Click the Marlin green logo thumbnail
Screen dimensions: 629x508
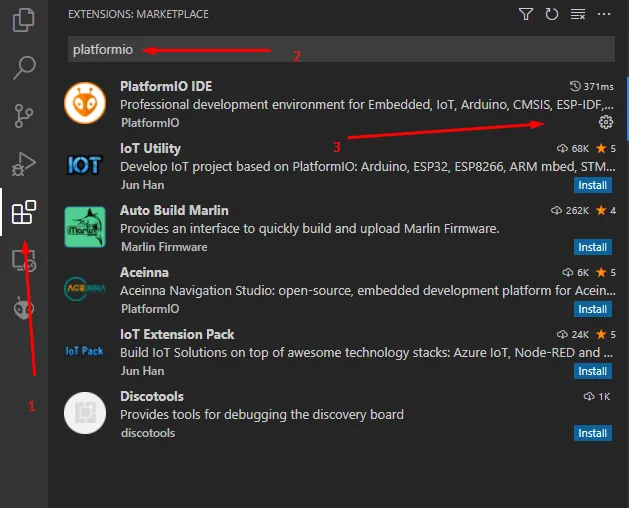85,227
